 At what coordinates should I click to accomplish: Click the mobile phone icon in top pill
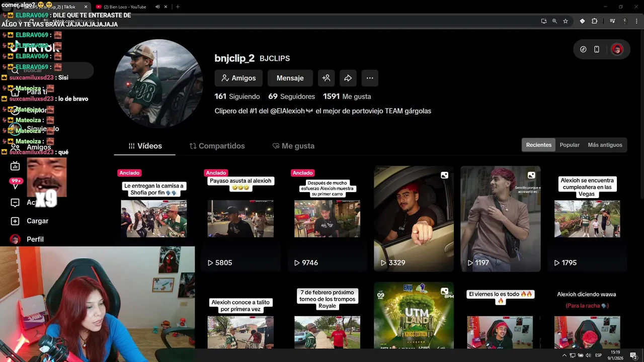[597, 49]
